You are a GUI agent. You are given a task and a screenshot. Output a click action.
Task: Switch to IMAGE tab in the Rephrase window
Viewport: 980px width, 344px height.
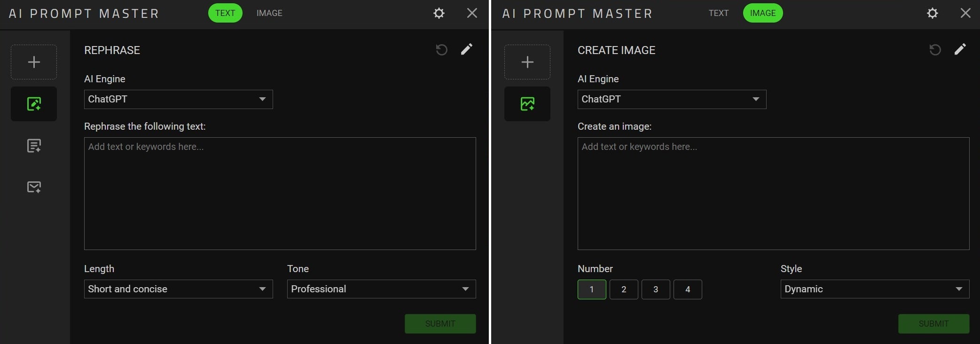point(269,13)
